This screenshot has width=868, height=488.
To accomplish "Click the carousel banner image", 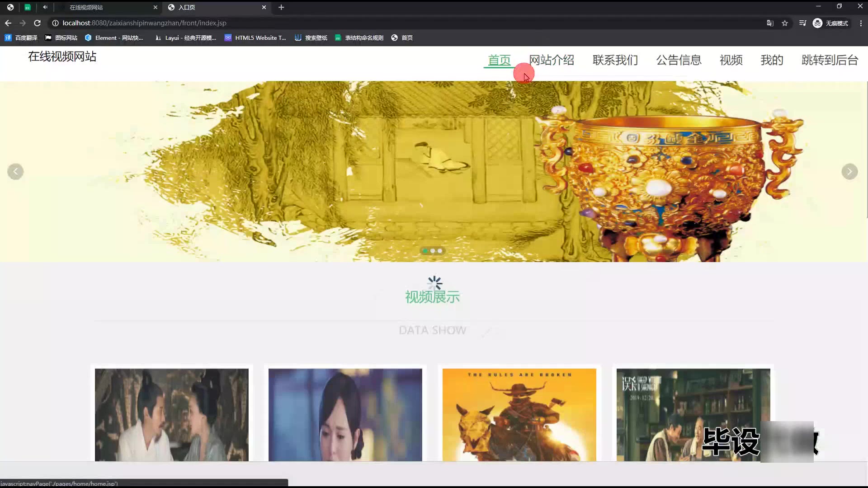I will (434, 172).
